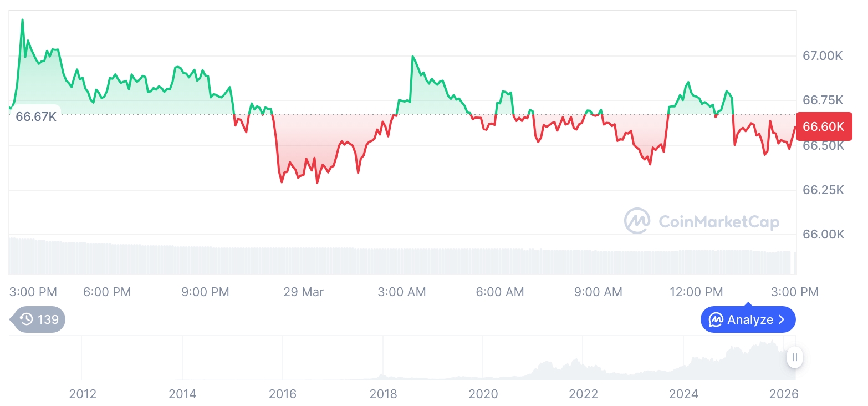This screenshot has height=406, width=868.
Task: Select the 3:00 AM time axis label
Action: point(402,292)
